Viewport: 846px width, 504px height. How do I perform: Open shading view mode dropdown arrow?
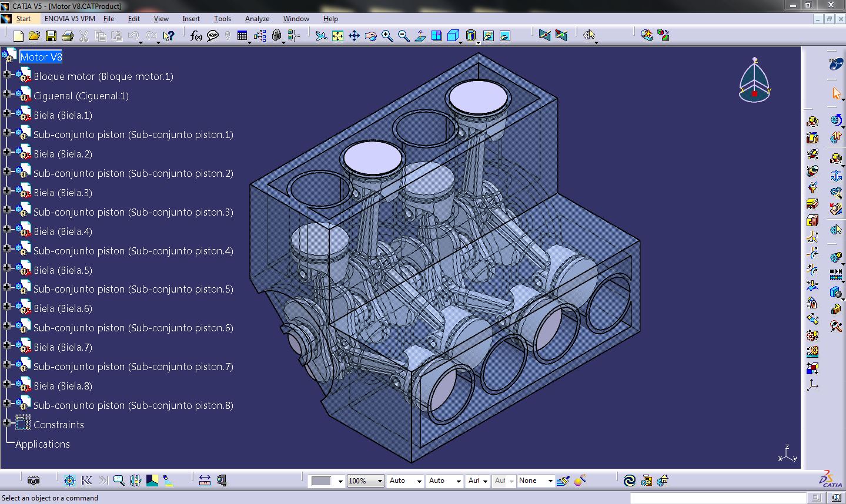click(x=478, y=42)
